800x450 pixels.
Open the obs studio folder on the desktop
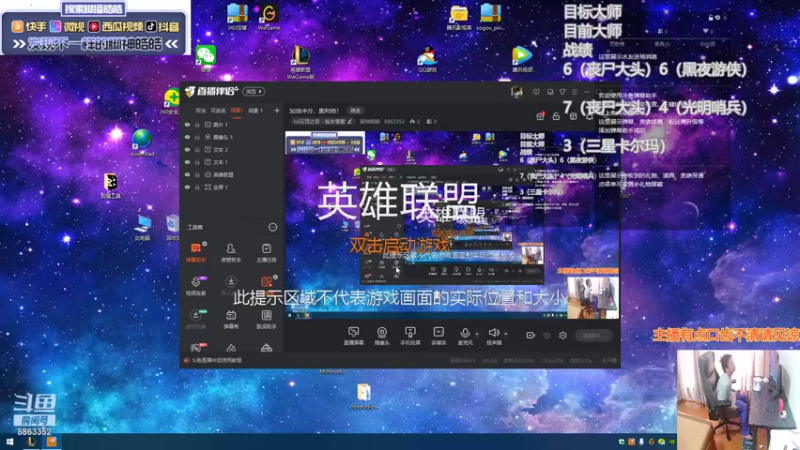363,396
